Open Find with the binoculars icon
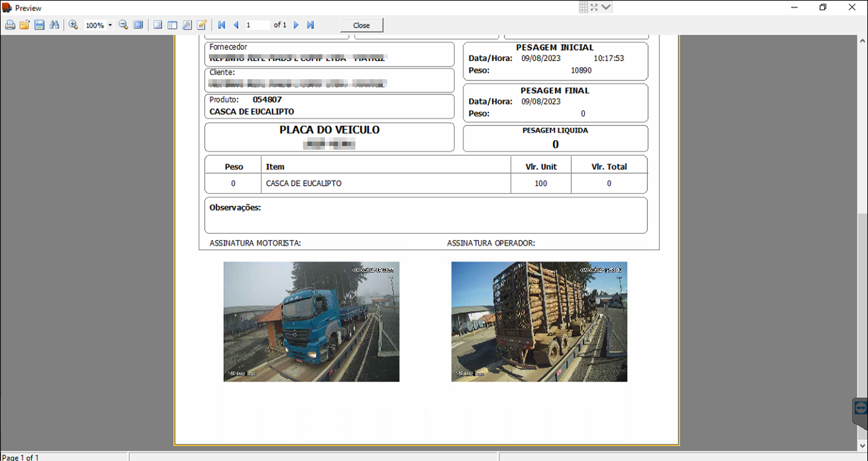Image resolution: width=868 pixels, height=461 pixels. pos(54,26)
